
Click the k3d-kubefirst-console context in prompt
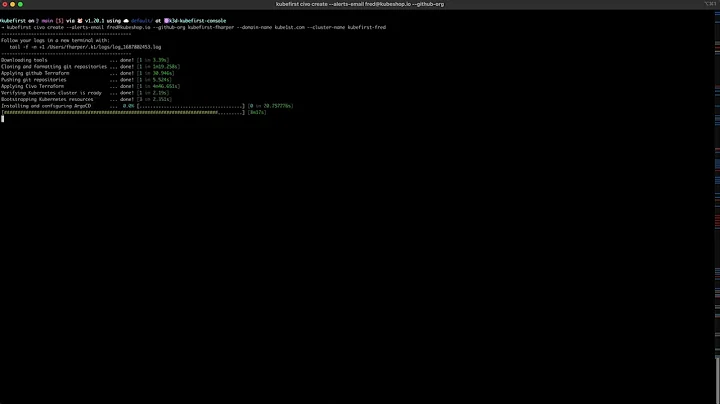[197, 21]
